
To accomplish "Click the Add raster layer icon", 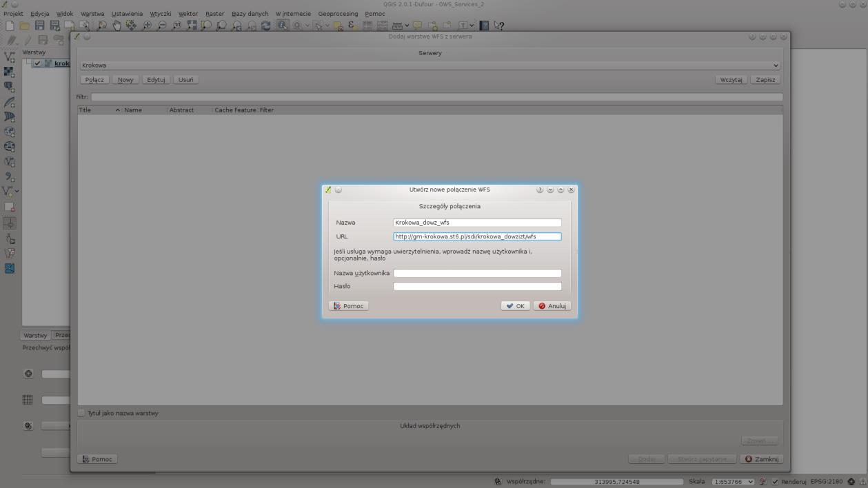I will tap(10, 71).
